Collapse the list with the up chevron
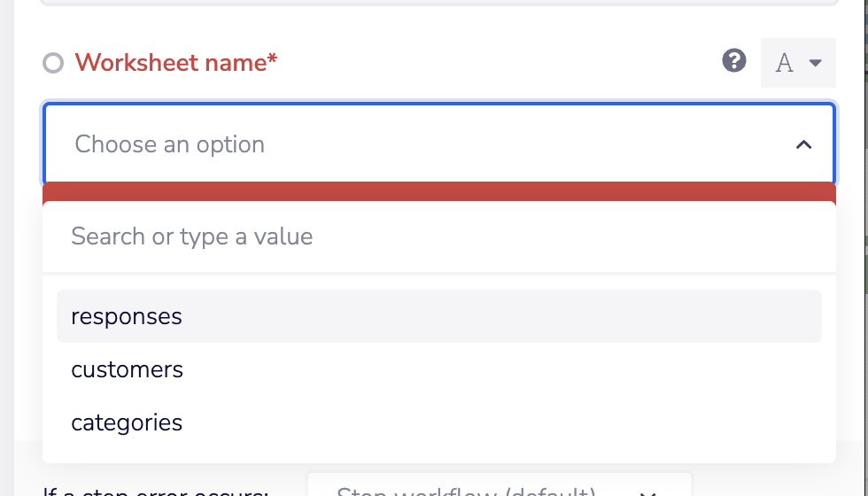The height and width of the screenshot is (496, 868). (x=803, y=144)
